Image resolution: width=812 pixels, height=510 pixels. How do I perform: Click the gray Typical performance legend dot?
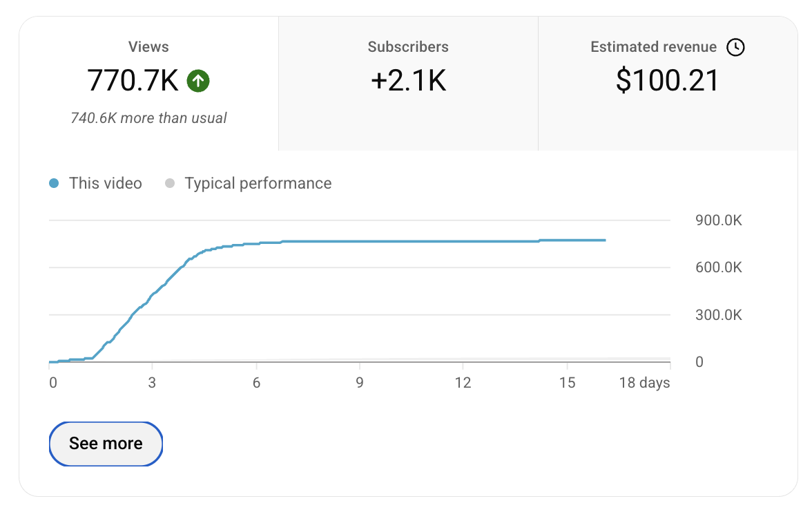pyautogui.click(x=169, y=183)
